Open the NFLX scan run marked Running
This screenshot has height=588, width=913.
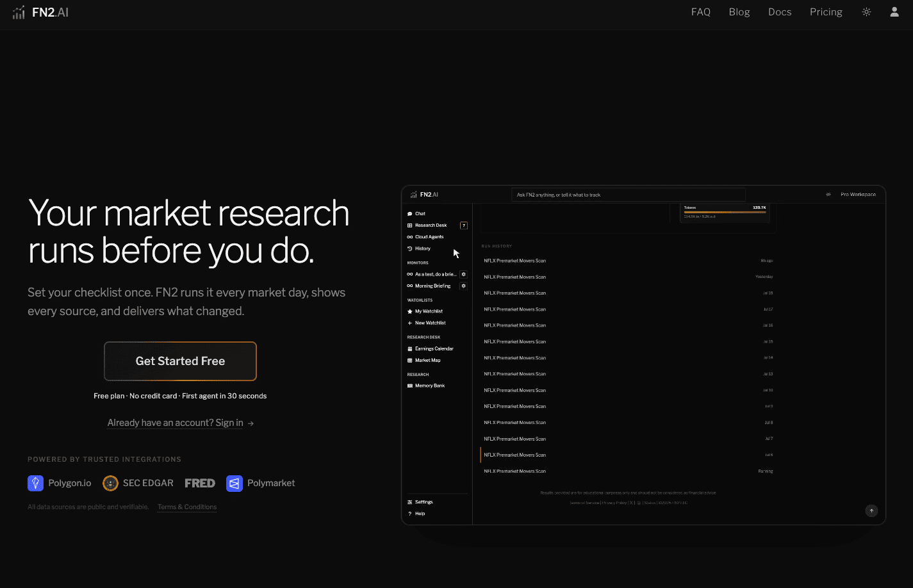628,471
